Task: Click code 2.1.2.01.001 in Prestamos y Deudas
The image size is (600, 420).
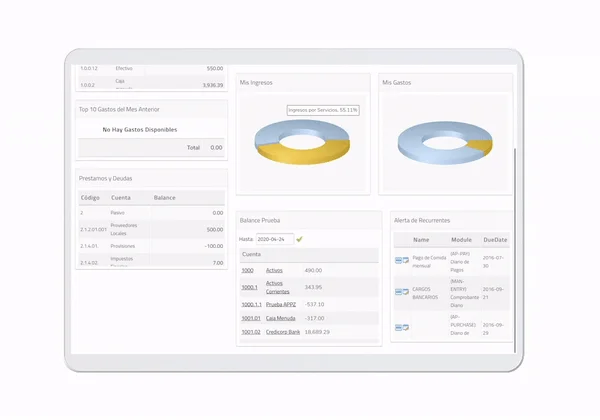Action: pyautogui.click(x=93, y=230)
